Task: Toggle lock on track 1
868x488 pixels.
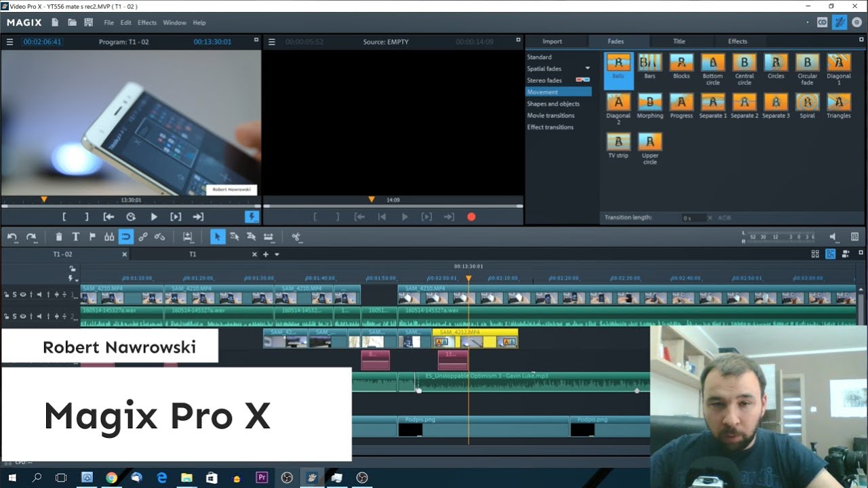Action: [6, 295]
